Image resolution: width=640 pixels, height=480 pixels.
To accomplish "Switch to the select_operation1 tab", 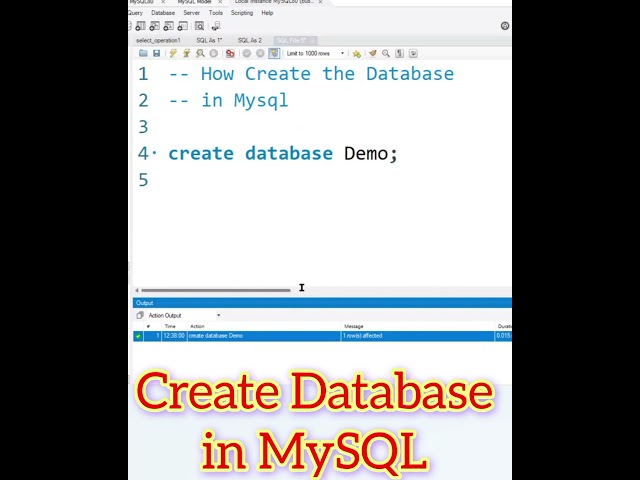I will click(x=158, y=40).
